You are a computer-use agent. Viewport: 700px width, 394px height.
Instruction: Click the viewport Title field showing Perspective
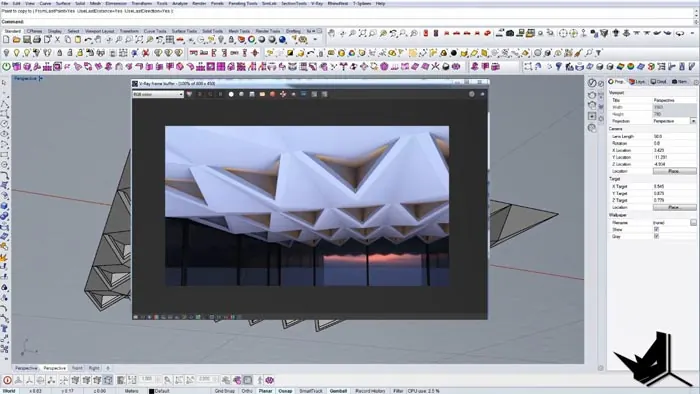click(x=674, y=100)
